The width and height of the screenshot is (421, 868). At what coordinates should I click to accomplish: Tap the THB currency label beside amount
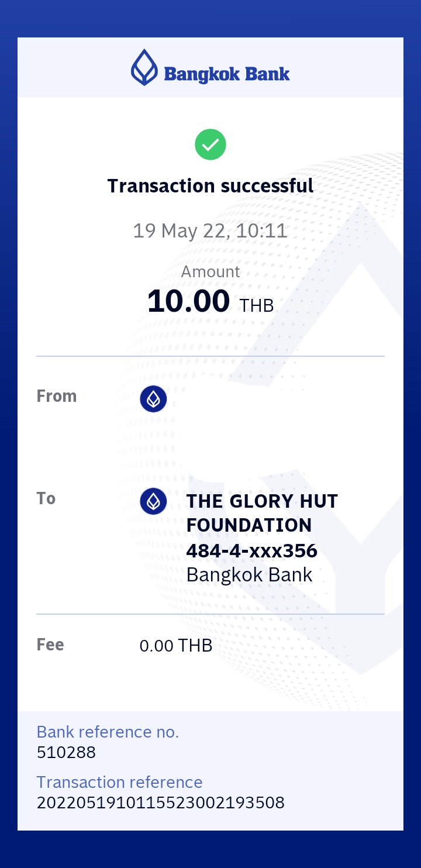pos(257,305)
